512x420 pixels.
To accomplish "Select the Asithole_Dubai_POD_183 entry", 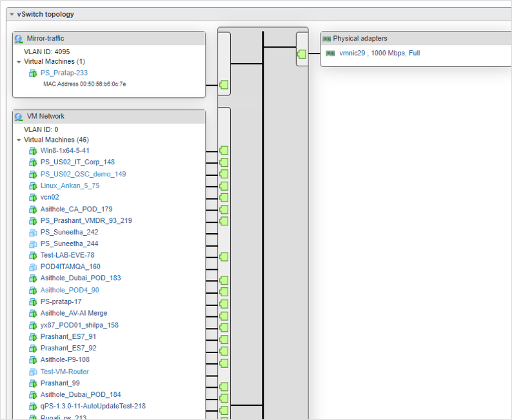I will (81, 278).
